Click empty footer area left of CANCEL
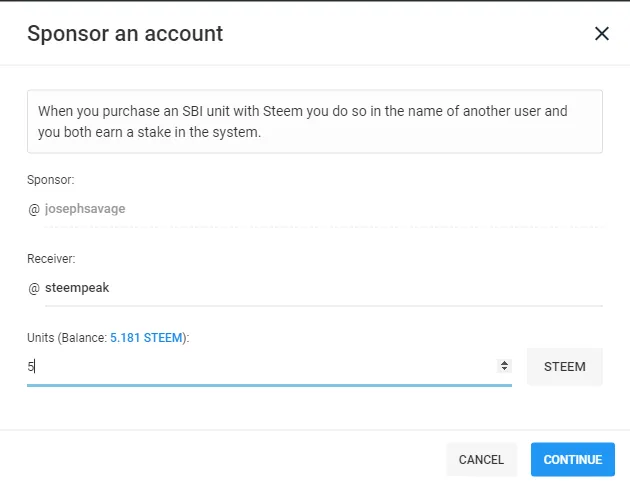This screenshot has width=630, height=484. [220, 459]
